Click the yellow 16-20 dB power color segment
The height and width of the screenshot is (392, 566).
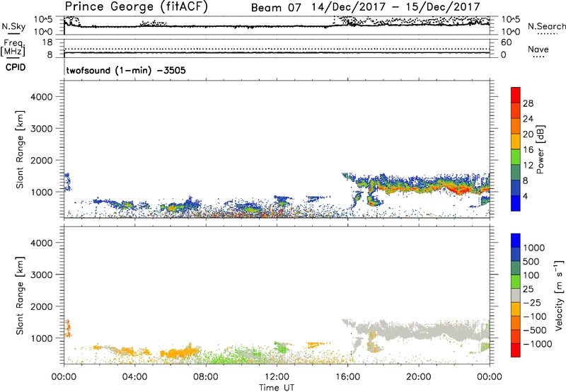[516, 142]
